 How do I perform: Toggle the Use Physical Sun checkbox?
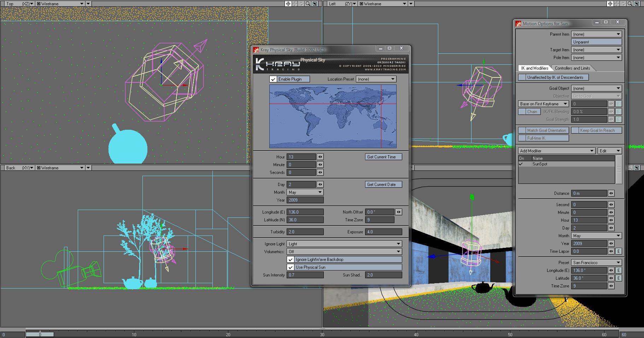pos(291,267)
